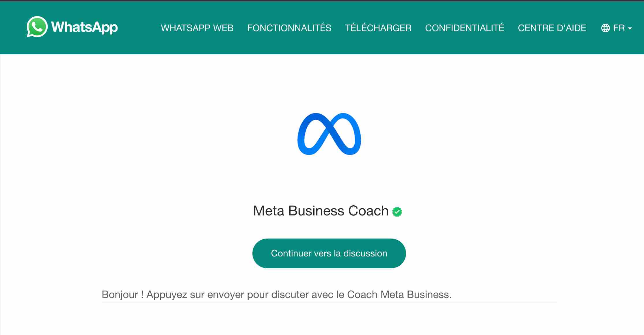The width and height of the screenshot is (644, 335).
Task: Click the word Coach in the profile name
Action: pos(368,211)
